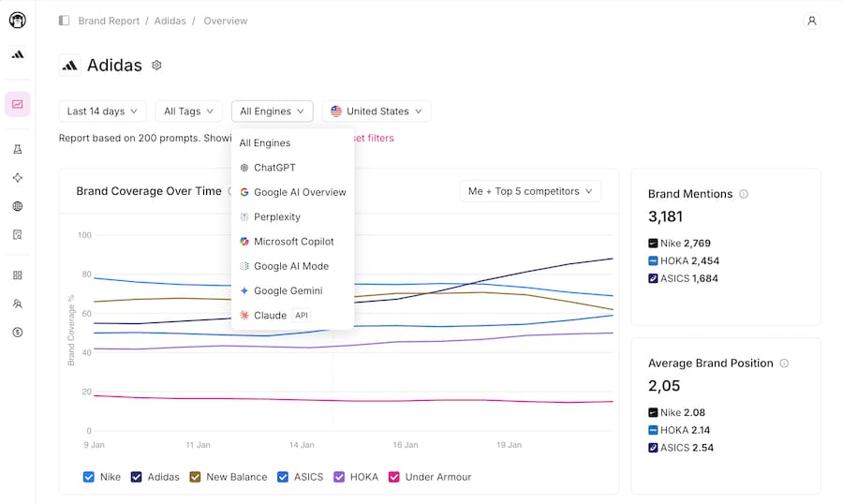Open the Adidas brand icon in sidebar

17,54
